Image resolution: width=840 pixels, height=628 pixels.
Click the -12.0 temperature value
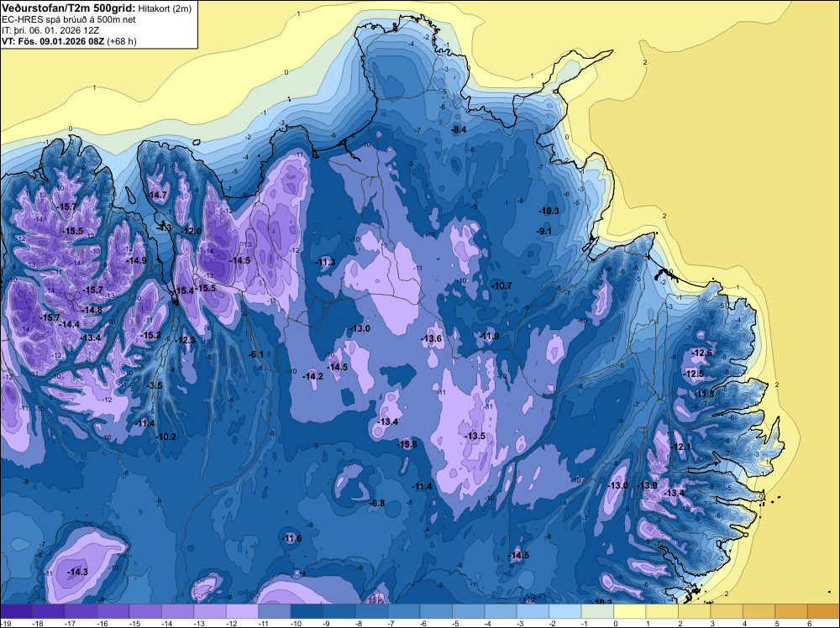point(191,231)
